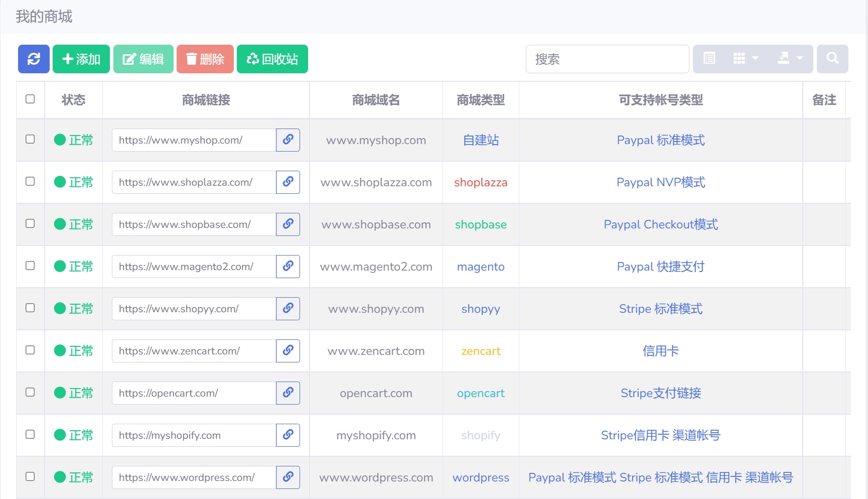Screen dimensions: 868x499
Task: Click the 编辑 edit button
Action: click(x=143, y=59)
